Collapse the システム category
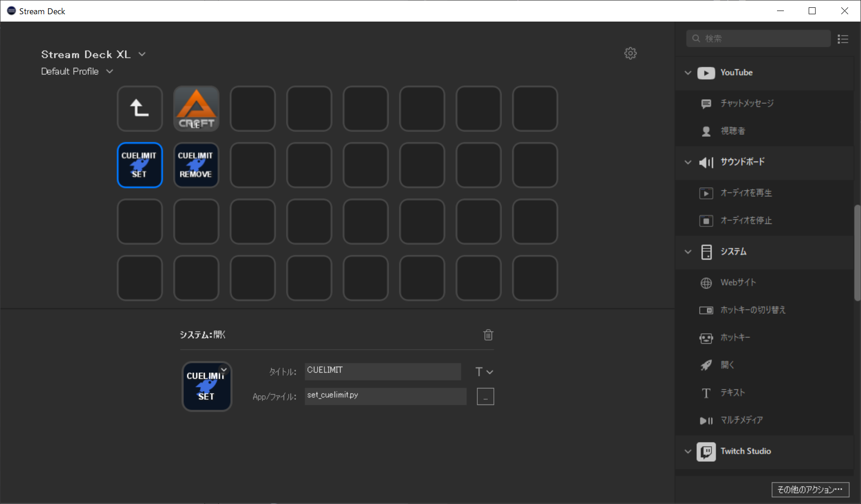Viewport: 861px width, 504px height. tap(687, 252)
